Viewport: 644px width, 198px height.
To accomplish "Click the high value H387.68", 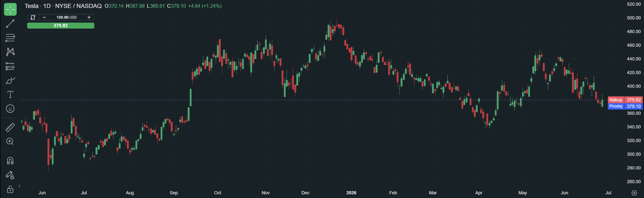I will pos(135,6).
